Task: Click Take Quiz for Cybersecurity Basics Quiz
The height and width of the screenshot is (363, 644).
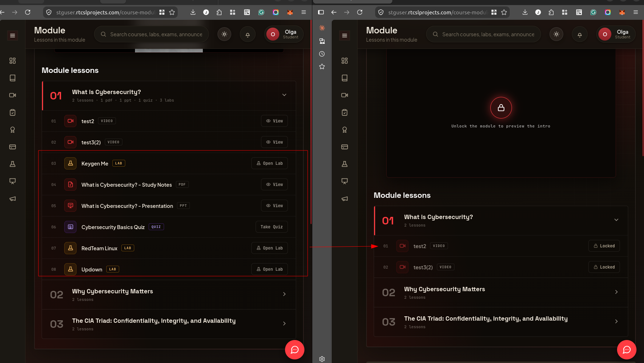Action: (272, 227)
